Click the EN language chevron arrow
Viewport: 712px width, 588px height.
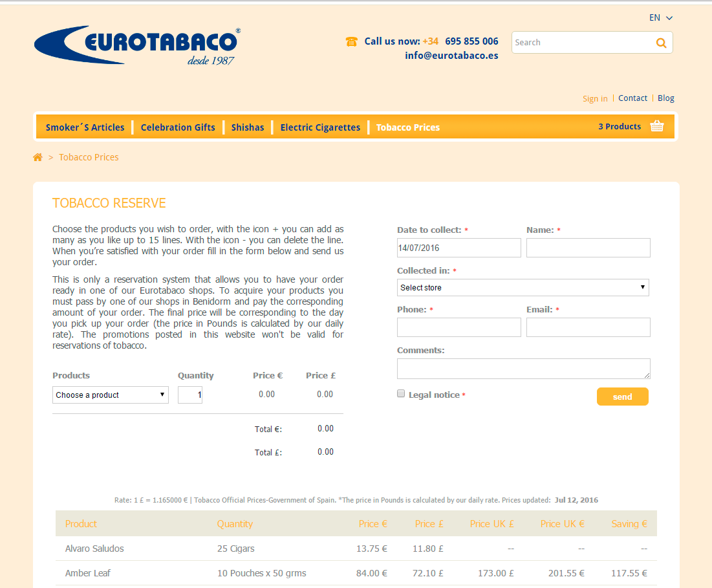(x=669, y=18)
